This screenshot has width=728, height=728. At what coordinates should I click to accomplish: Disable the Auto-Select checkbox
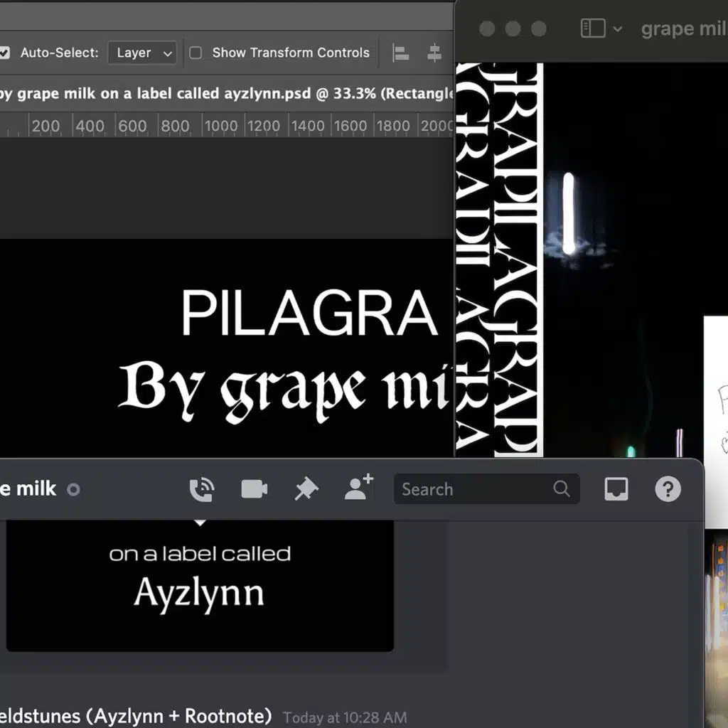pyautogui.click(x=5, y=53)
